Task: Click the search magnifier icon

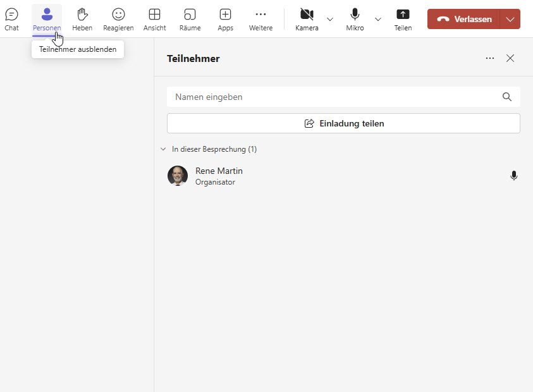Action: [x=507, y=97]
